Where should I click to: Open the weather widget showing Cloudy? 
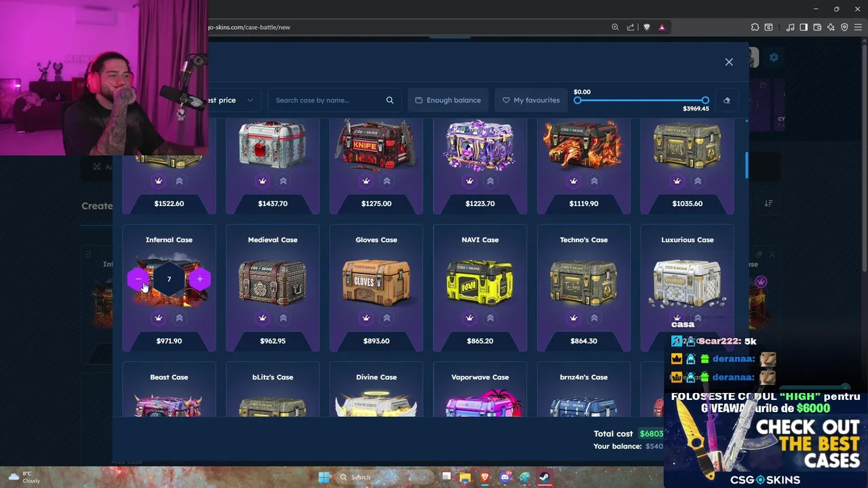[24, 477]
